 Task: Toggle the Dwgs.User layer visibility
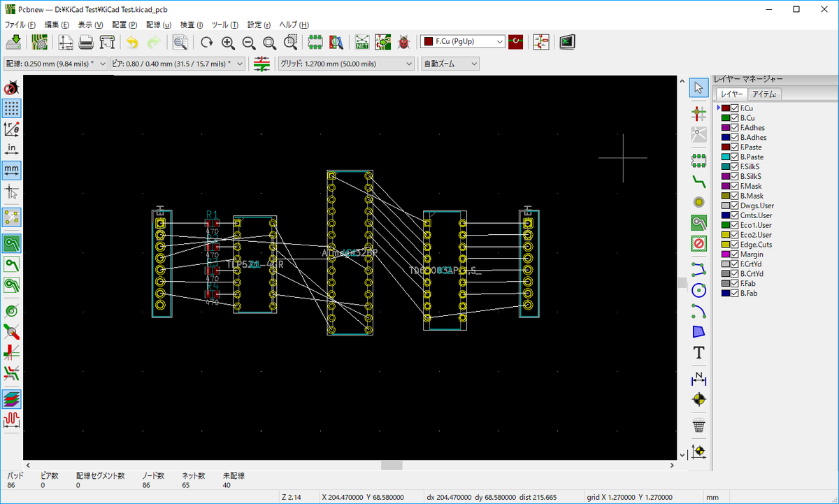[735, 206]
